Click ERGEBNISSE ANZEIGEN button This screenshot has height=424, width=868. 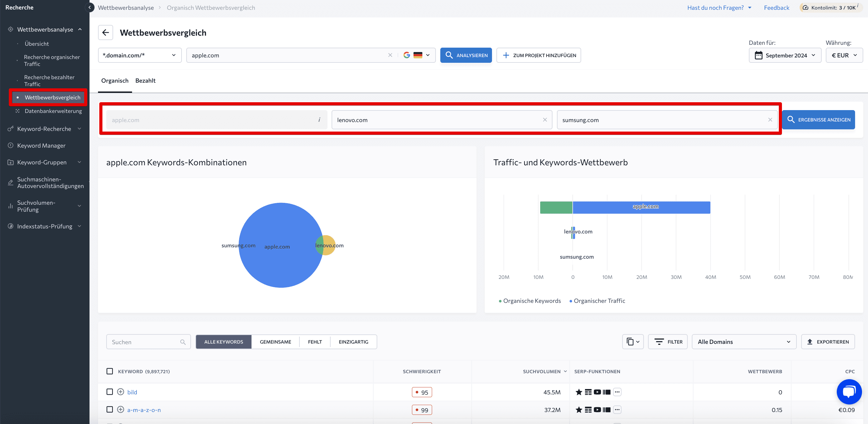click(x=819, y=120)
